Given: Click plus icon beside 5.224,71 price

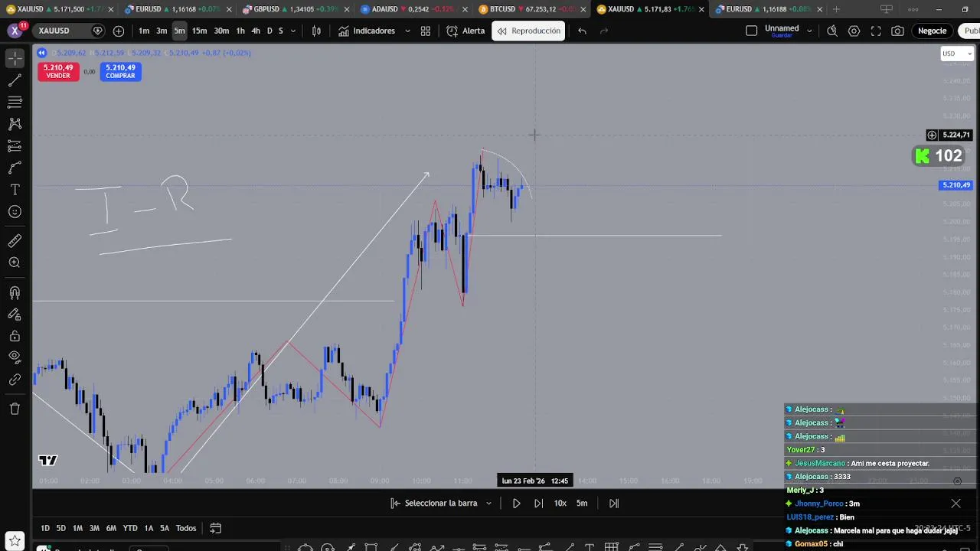Looking at the screenshot, I should (932, 135).
